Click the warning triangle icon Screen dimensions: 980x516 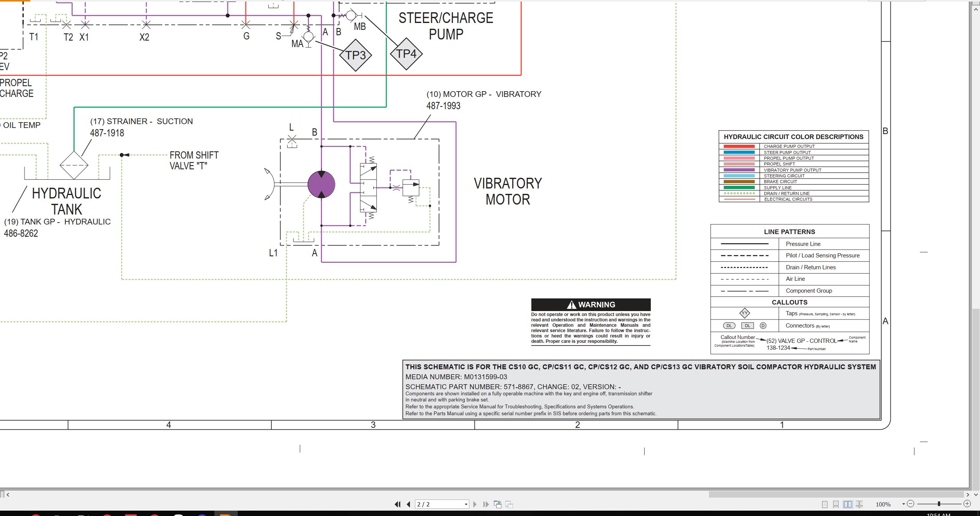[x=572, y=305]
